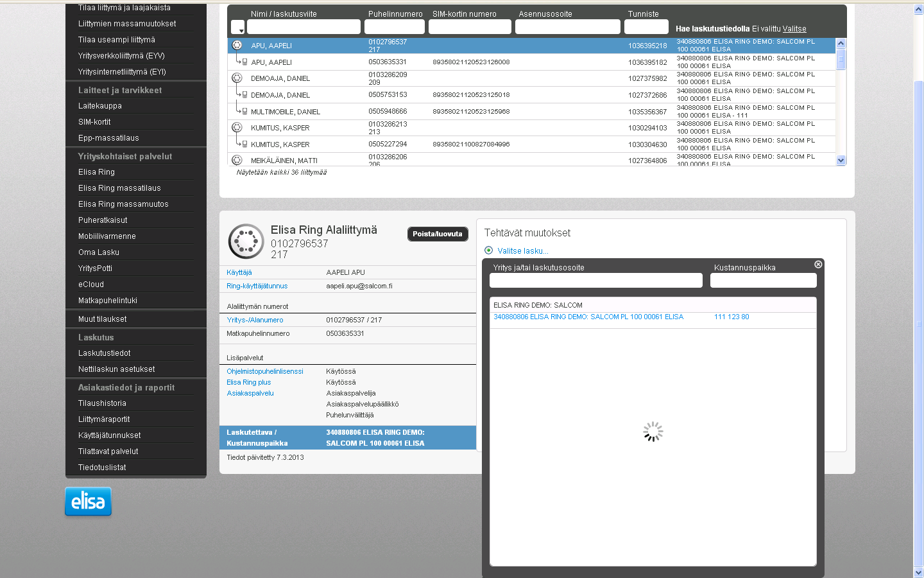This screenshot has width=924, height=578.
Task: Click scroll up arrow of subscriptions list
Action: [x=841, y=43]
